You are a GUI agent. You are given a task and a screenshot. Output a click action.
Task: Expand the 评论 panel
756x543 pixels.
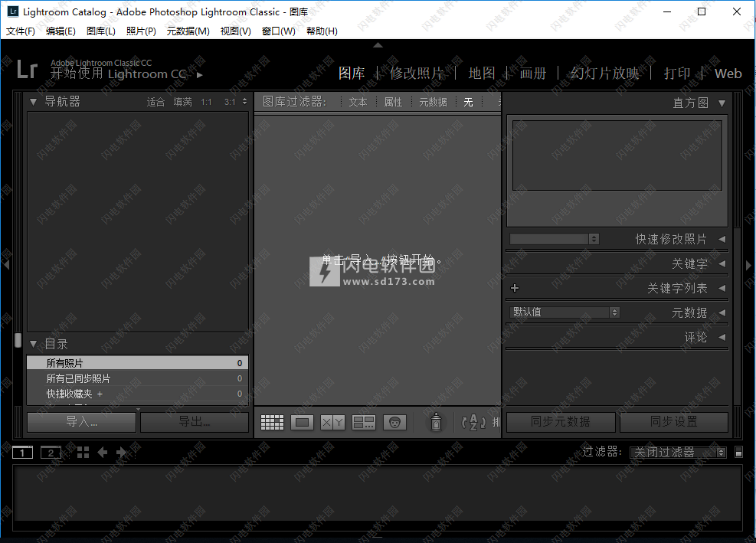722,337
